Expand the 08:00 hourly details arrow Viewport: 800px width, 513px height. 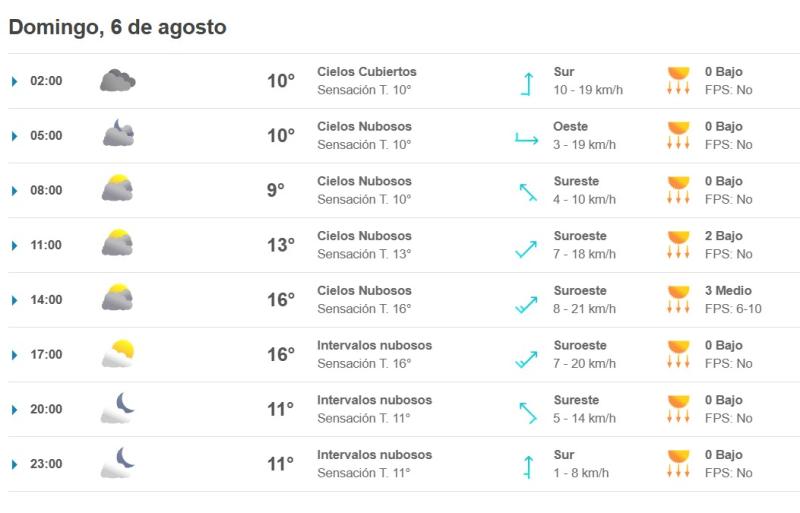pos(14,190)
